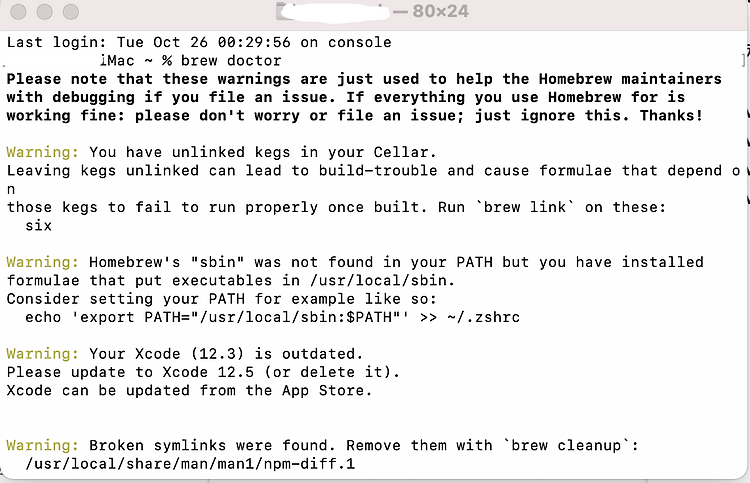
Task: Click the Warning label about unlinked kegs
Action: pos(43,152)
